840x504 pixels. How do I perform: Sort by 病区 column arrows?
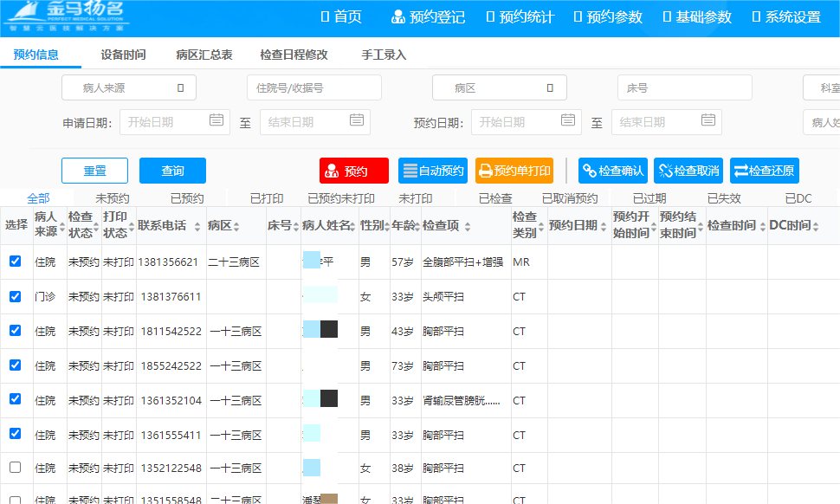[236, 227]
